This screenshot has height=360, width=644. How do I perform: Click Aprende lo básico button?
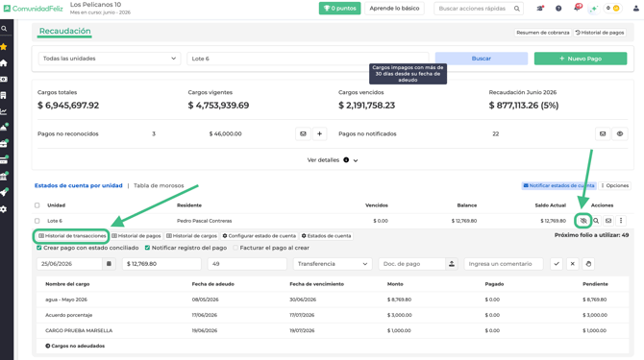tap(394, 9)
